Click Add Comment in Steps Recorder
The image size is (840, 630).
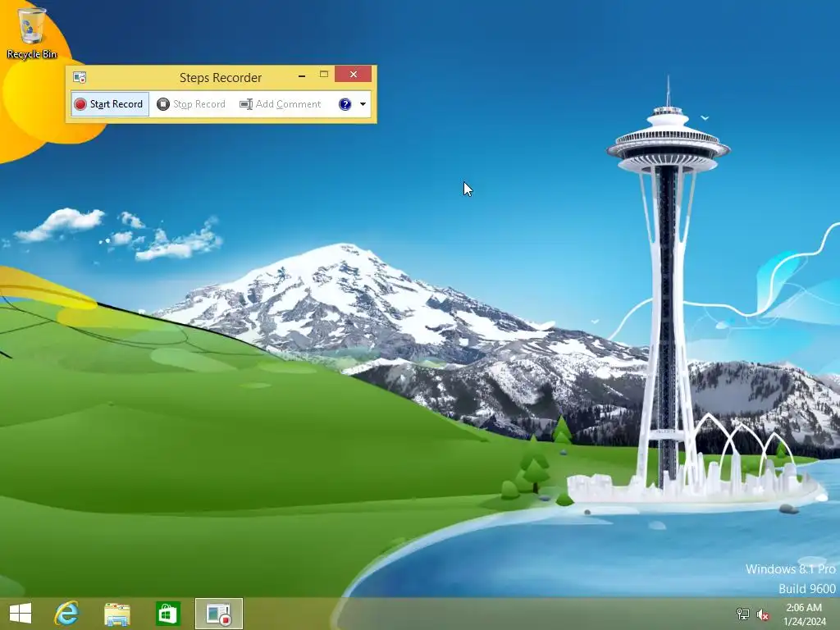point(281,104)
